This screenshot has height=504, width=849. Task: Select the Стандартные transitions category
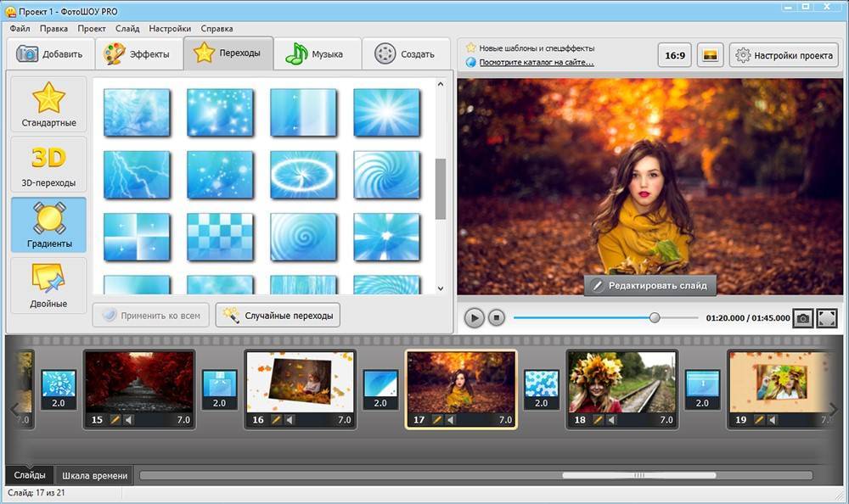(x=48, y=104)
